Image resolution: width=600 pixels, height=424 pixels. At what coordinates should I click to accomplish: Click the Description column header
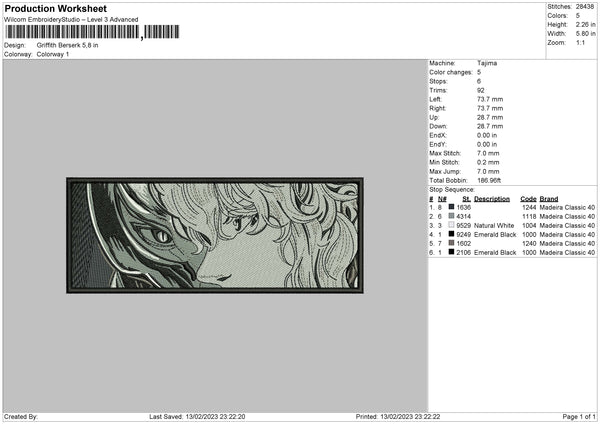tap(492, 199)
